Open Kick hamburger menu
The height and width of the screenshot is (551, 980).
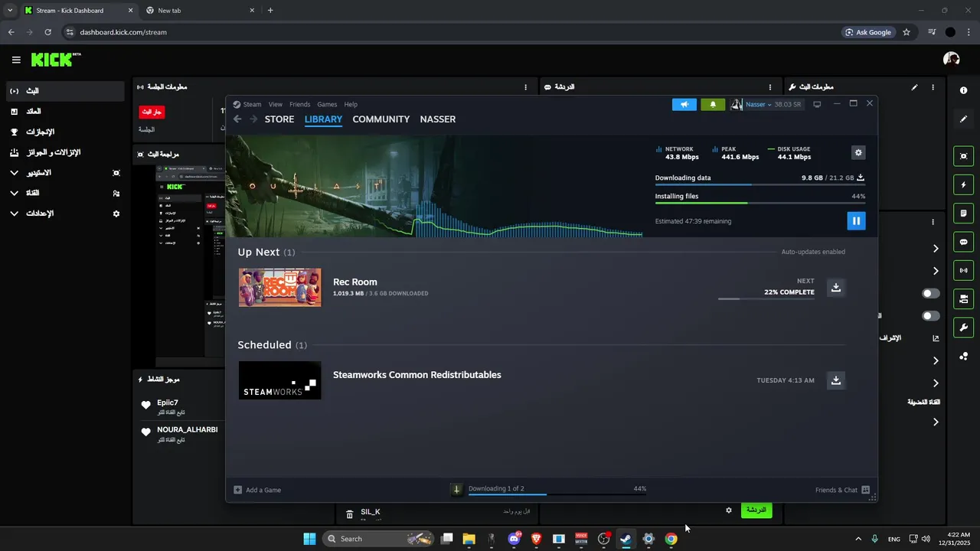pyautogui.click(x=16, y=60)
